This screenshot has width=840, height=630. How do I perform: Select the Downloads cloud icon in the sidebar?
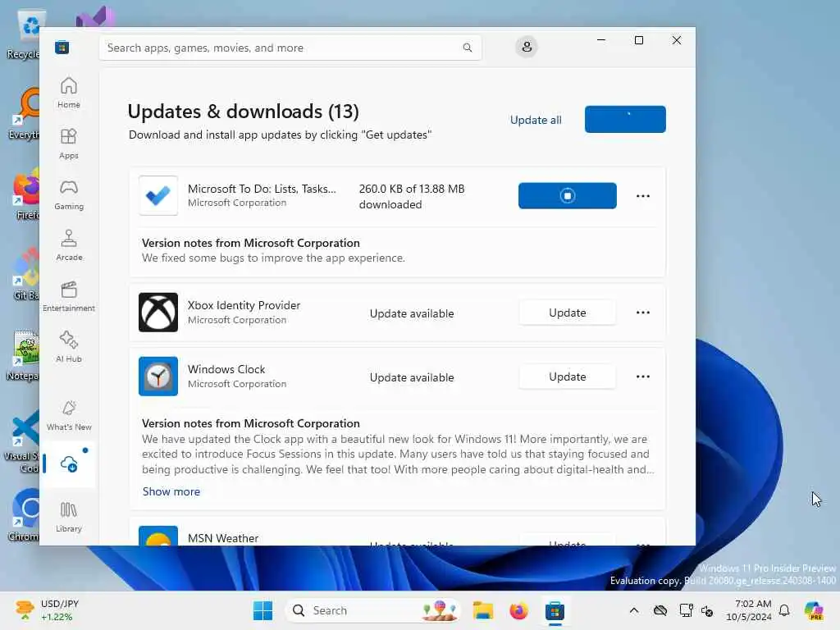click(x=69, y=464)
